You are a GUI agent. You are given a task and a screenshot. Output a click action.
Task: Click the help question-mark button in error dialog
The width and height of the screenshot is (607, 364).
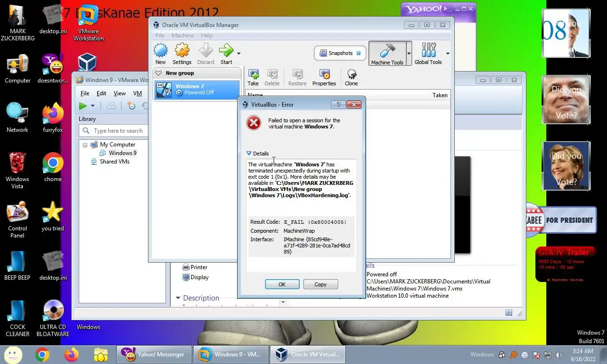(x=338, y=104)
